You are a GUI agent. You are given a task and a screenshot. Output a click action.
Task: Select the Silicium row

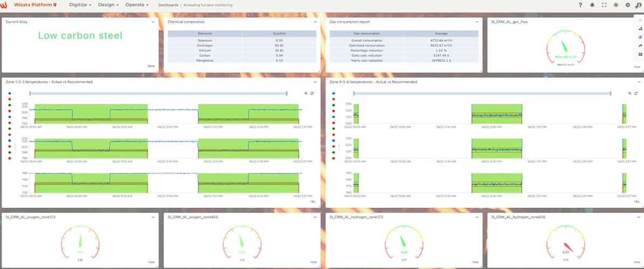click(x=242, y=51)
